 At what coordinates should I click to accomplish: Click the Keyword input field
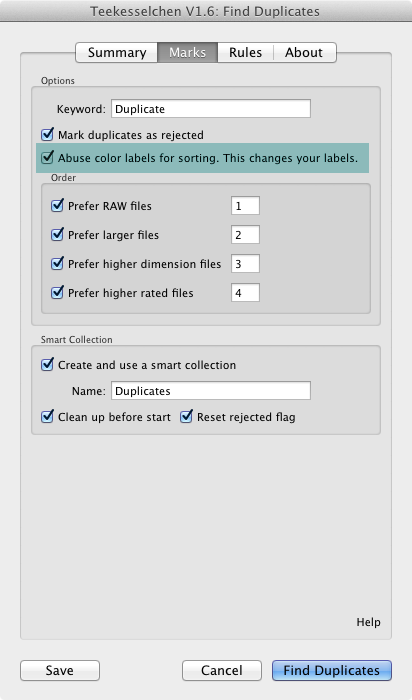point(211,109)
